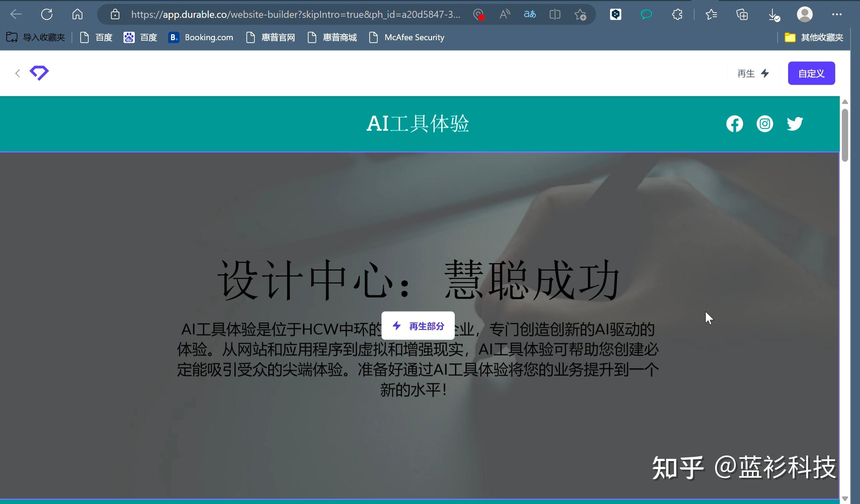Click the purple 自定义 button

[x=811, y=73]
